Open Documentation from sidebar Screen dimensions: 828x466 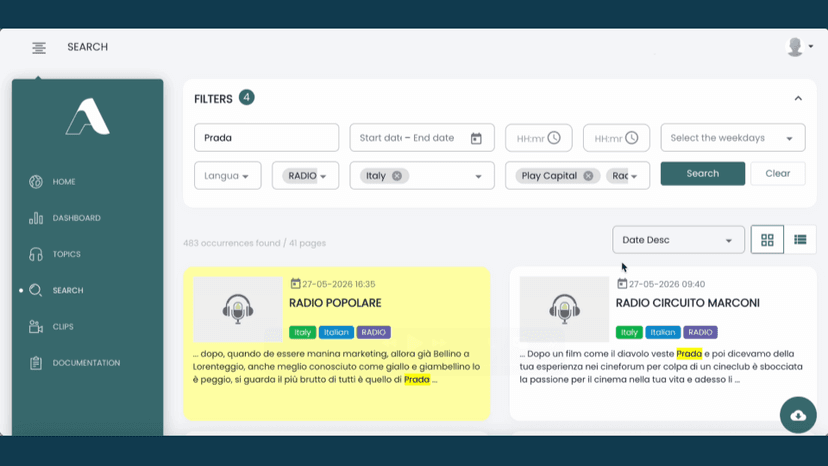point(88,363)
